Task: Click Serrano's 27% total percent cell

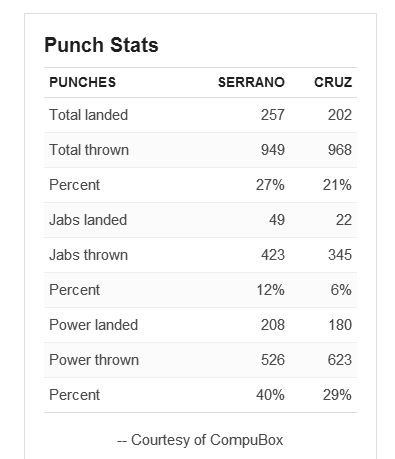Action: [x=270, y=185]
